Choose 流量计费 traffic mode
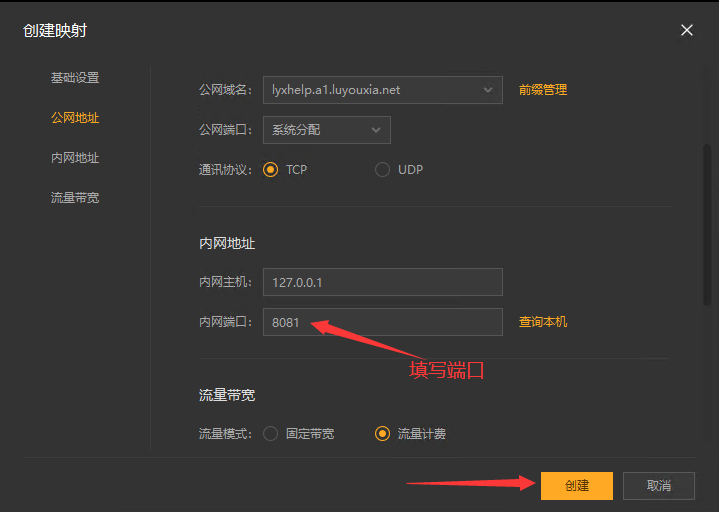 point(382,434)
